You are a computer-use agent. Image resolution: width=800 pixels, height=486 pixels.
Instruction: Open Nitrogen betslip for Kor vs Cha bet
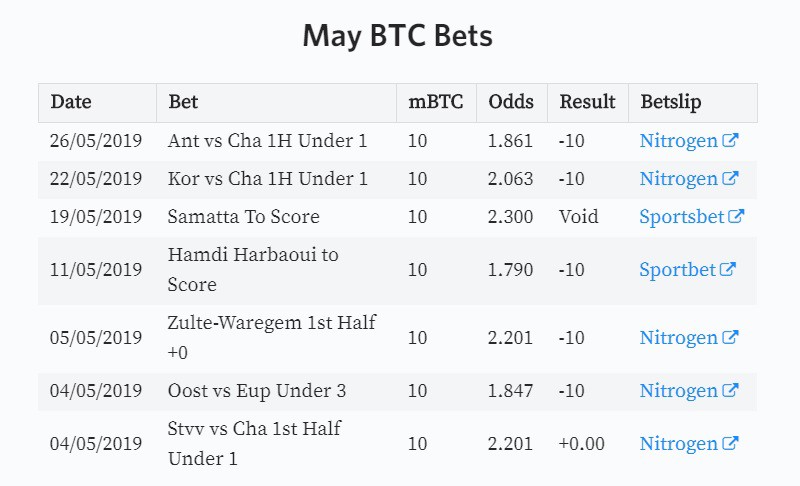679,178
